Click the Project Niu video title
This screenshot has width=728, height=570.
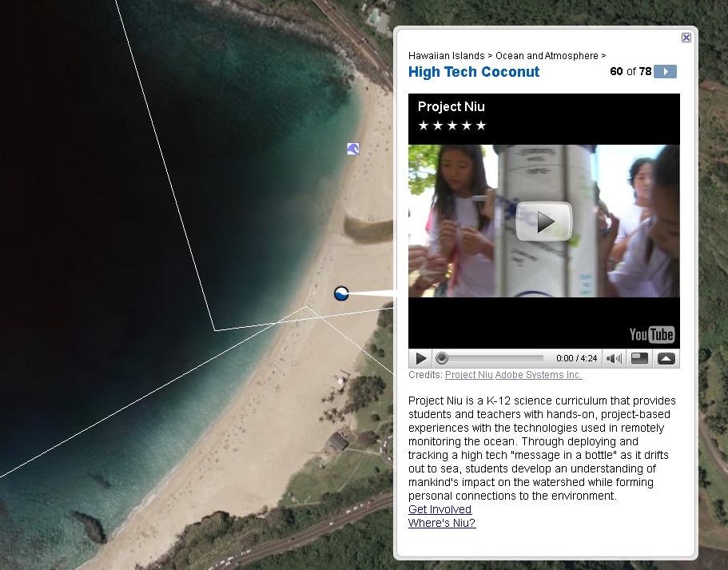coord(451,106)
